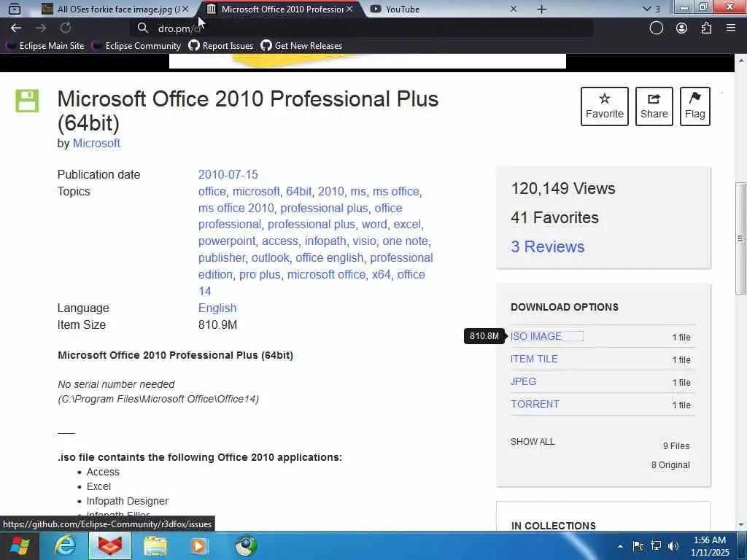Click the address bar showing dro.pm

(x=362, y=28)
